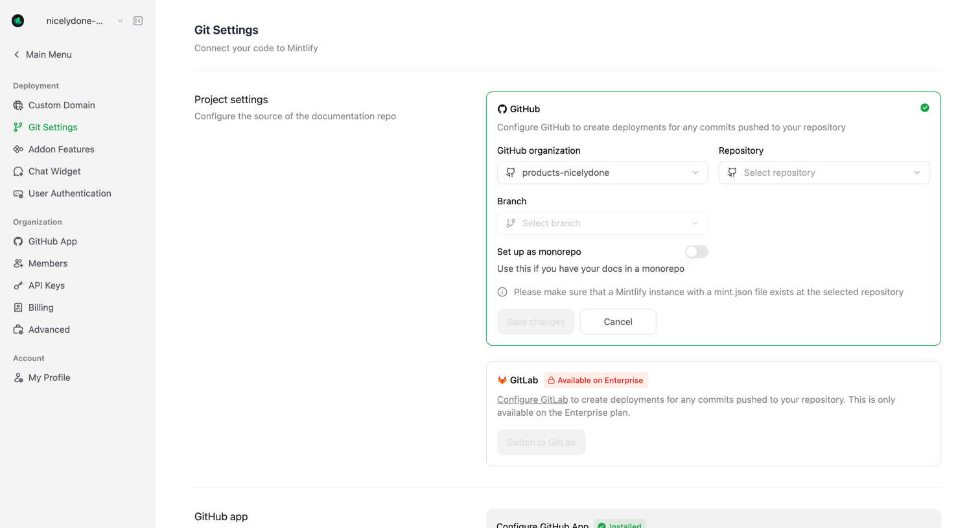Click the repo icon in Repository field
Viewport: 980px width, 528px height.
[732, 173]
